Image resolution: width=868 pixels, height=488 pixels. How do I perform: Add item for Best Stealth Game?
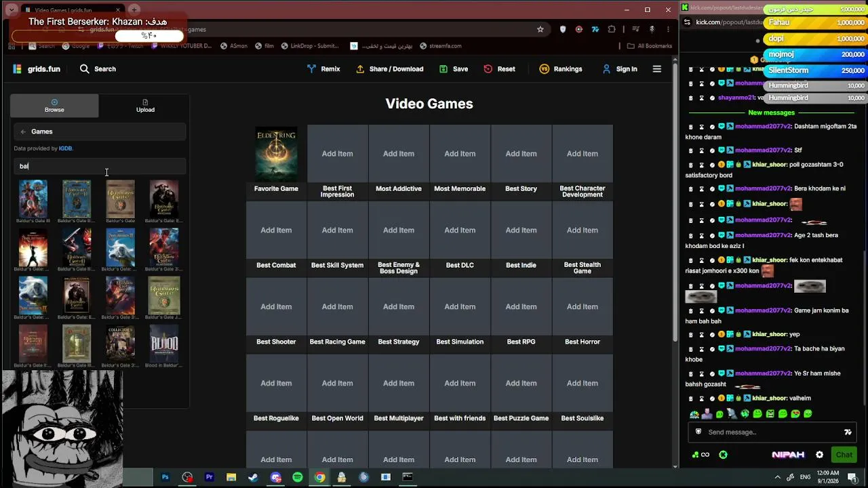[x=583, y=230]
